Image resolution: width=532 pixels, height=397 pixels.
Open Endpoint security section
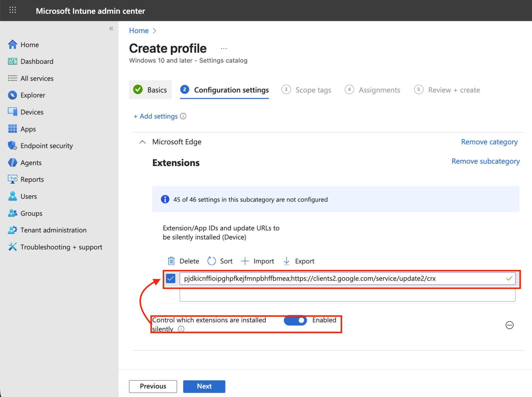pos(47,145)
